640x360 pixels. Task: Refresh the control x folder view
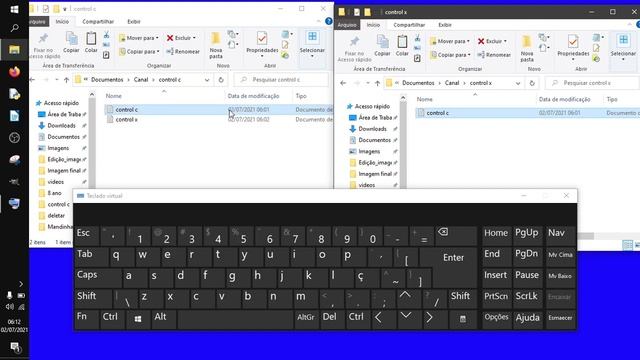tap(532, 83)
